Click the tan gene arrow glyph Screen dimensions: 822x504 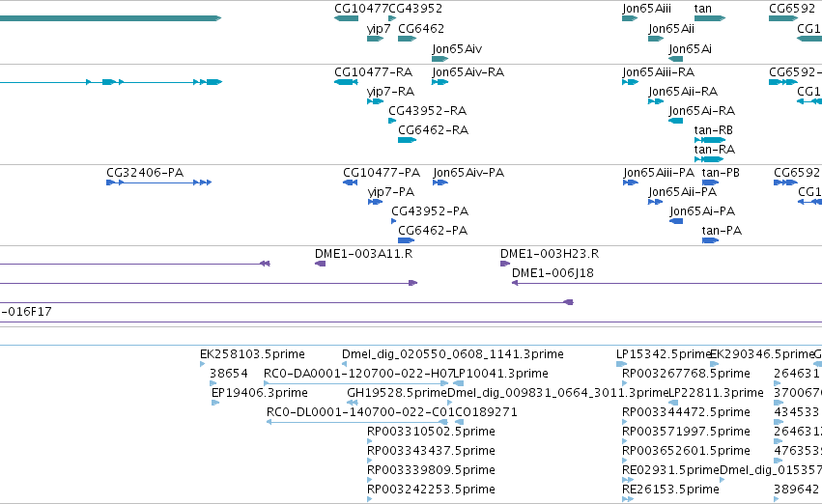point(710,18)
